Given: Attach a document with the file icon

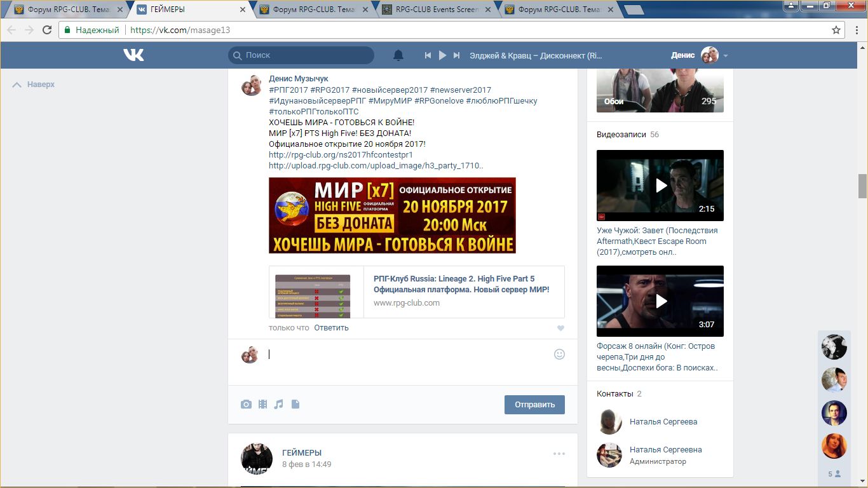Looking at the screenshot, I should (295, 404).
